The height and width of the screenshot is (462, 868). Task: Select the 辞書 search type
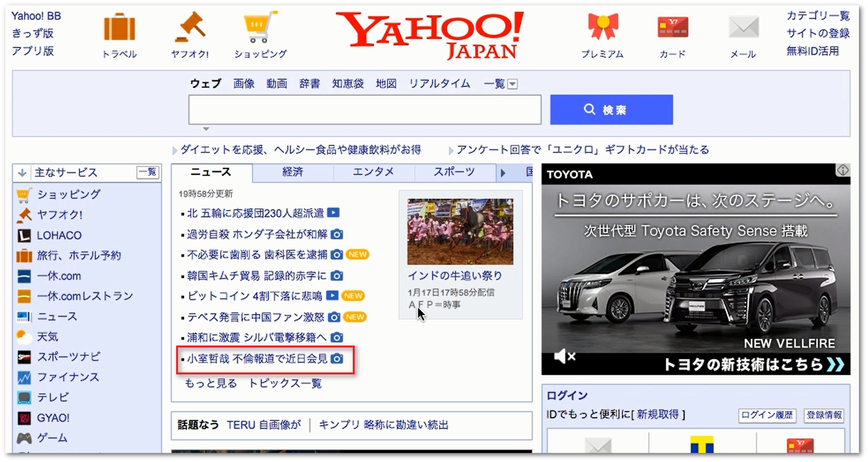[309, 84]
